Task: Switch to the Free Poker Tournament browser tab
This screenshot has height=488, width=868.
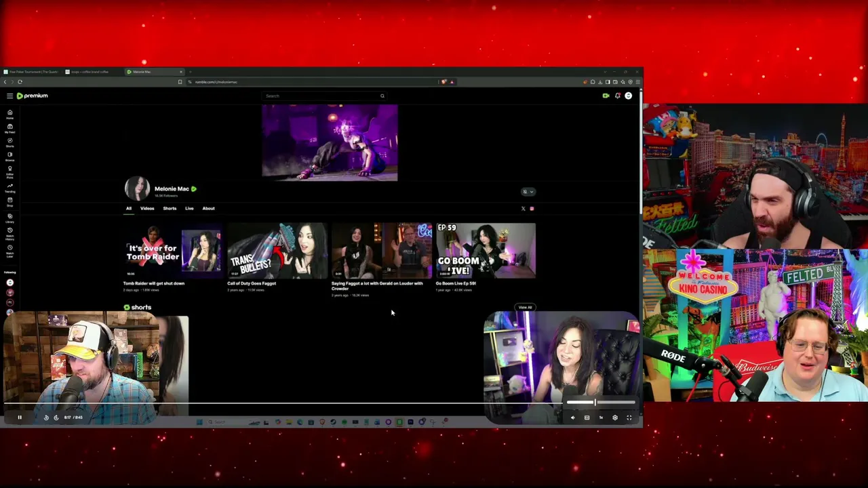Action: [x=31, y=72]
